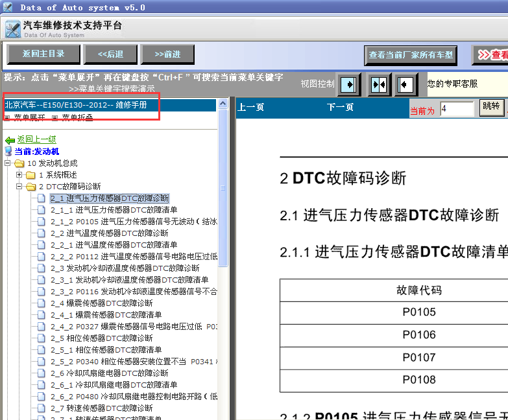Open 2_4_1 爆震传感器DTC故障清单

106,314
